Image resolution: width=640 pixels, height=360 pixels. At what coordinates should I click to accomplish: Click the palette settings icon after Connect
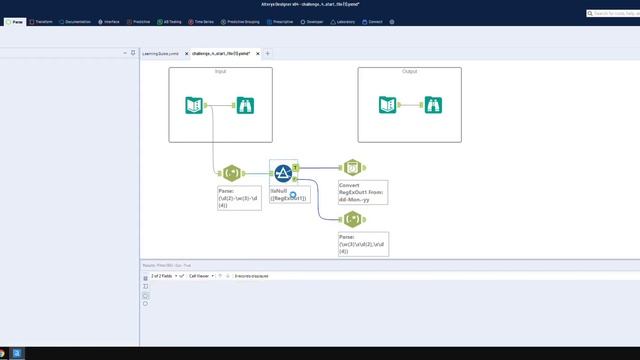[x=392, y=22]
